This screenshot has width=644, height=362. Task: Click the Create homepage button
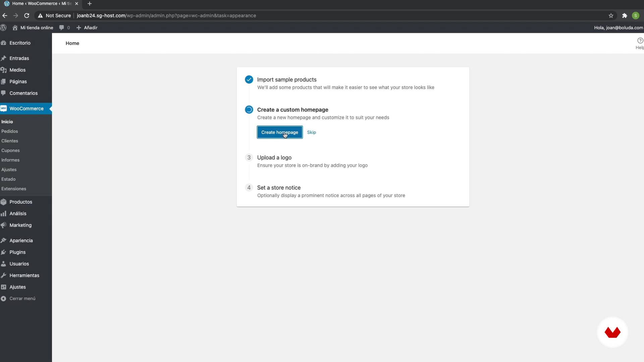(280, 132)
